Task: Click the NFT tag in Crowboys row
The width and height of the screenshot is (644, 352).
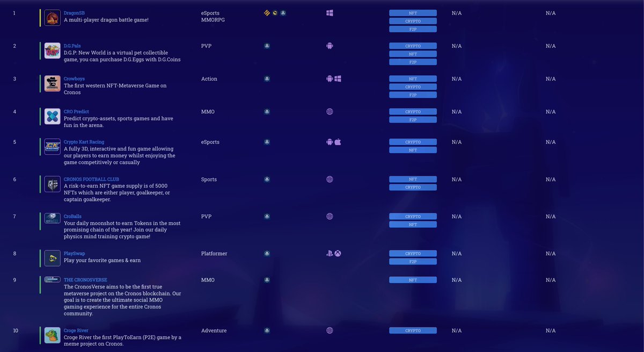Action: 413,79
